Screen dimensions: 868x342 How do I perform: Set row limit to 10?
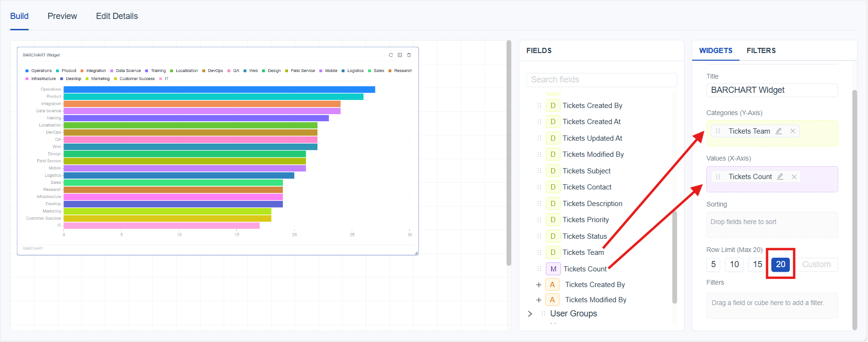(x=734, y=264)
